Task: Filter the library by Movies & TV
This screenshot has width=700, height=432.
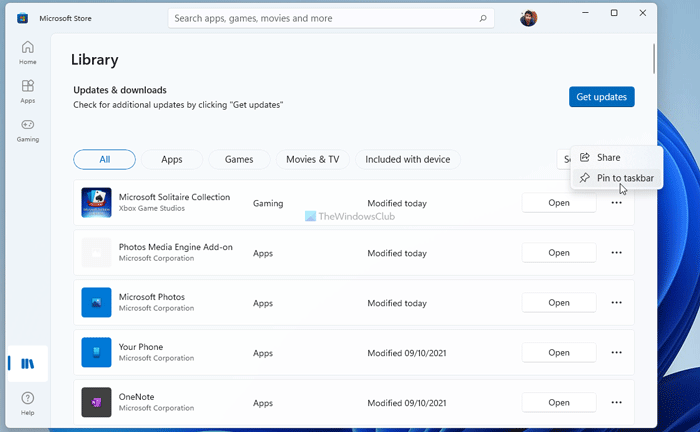Action: [x=312, y=159]
